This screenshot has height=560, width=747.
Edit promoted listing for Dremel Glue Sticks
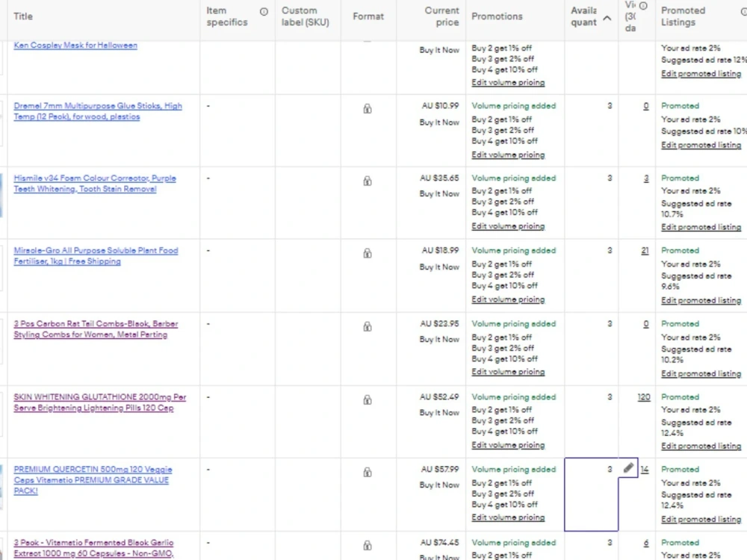coord(701,146)
